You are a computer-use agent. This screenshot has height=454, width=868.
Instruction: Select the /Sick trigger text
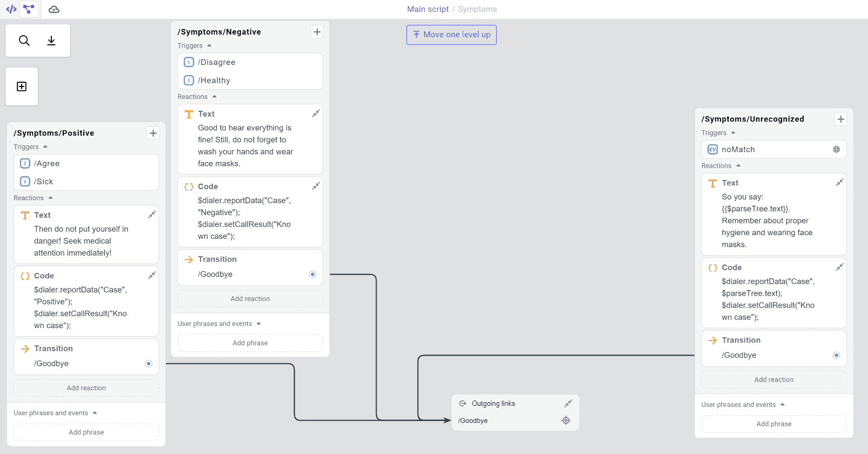44,182
